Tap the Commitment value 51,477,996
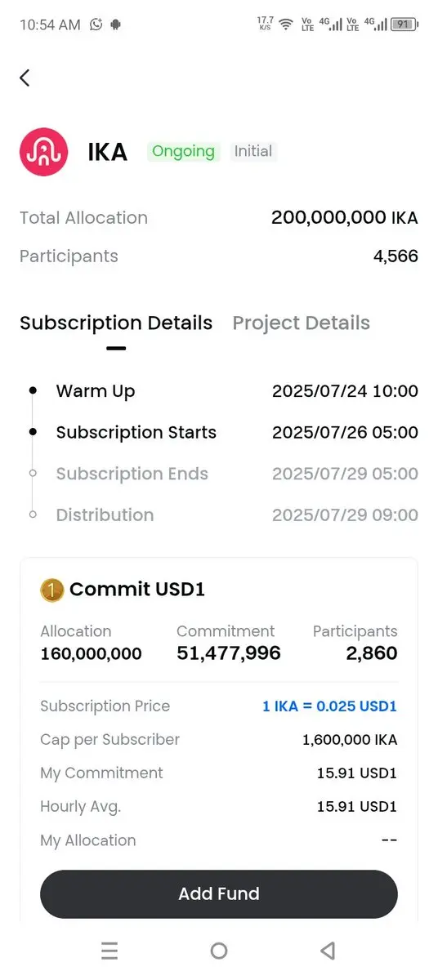Image resolution: width=438 pixels, height=980 pixels. point(229,653)
